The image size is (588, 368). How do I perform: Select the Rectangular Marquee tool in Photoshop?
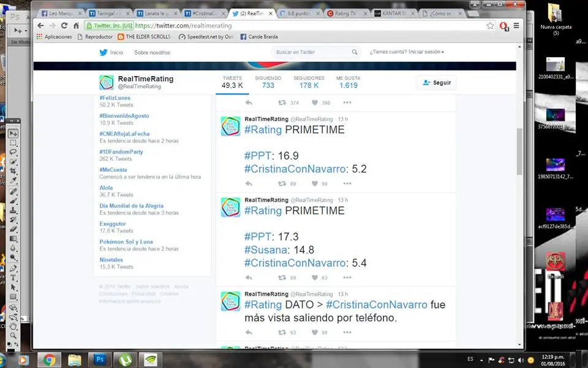coord(13,143)
